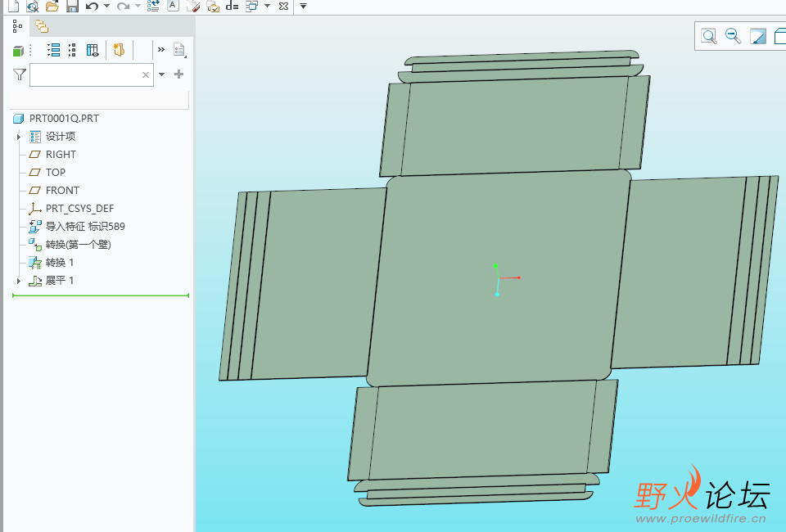Undo the last action
This screenshot has width=786, height=532.
click(92, 6)
